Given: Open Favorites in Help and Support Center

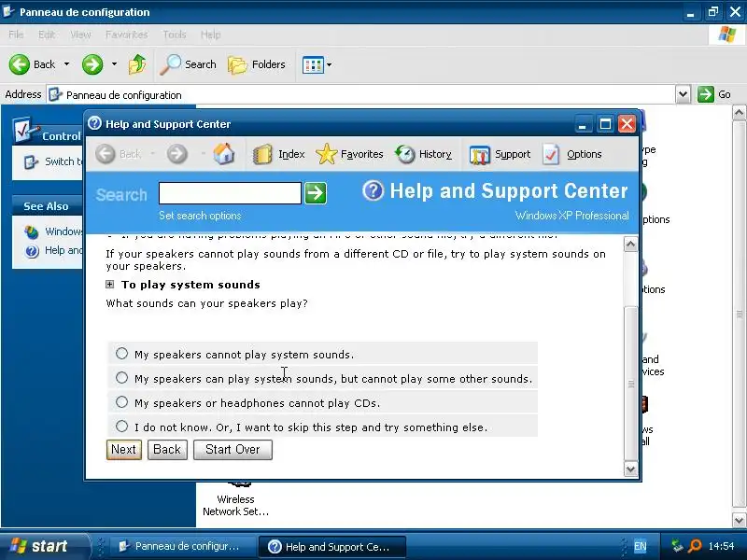Looking at the screenshot, I should pos(349,154).
